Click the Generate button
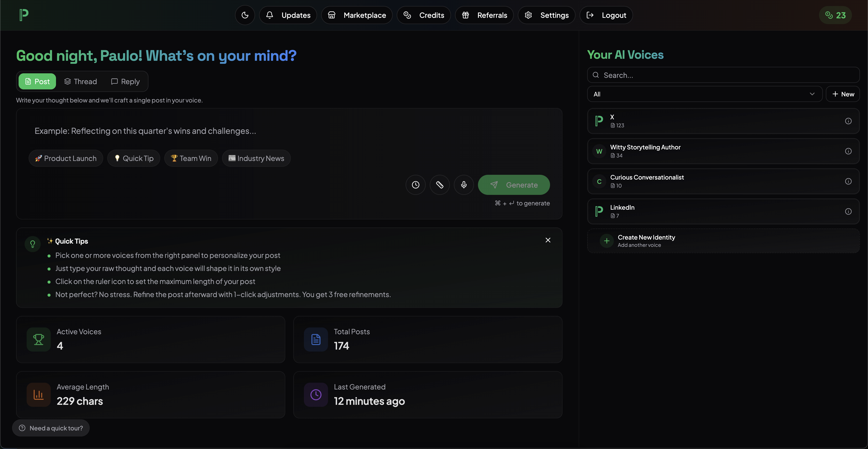The image size is (868, 449). (x=514, y=185)
